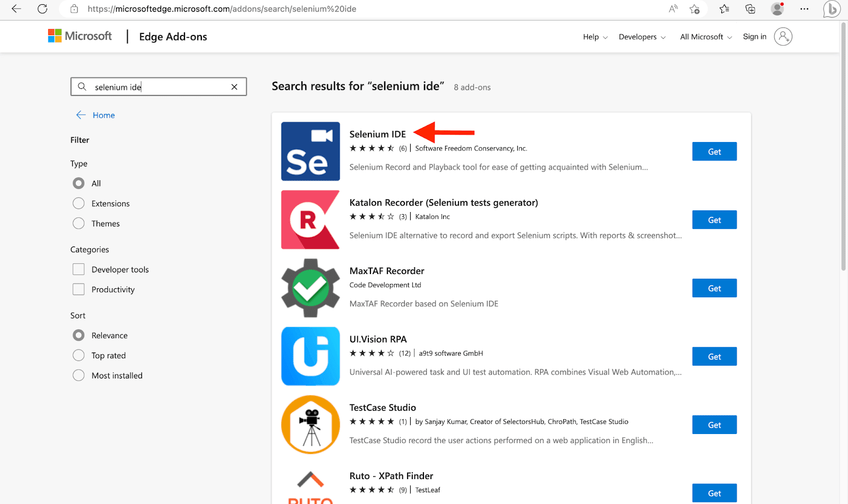The image size is (848, 504).
Task: Open the Selenium IDE extension icon
Action: (x=310, y=151)
